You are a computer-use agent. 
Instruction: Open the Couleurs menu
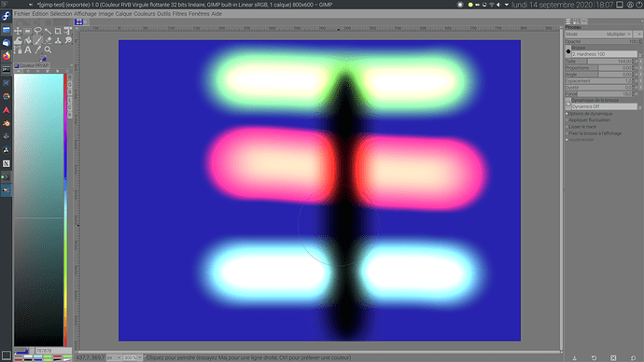pos(145,14)
